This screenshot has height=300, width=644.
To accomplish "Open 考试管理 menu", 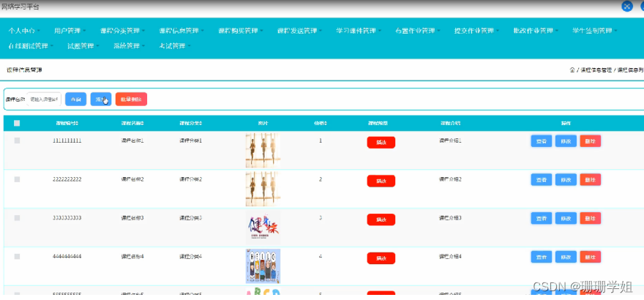I will click(x=176, y=46).
